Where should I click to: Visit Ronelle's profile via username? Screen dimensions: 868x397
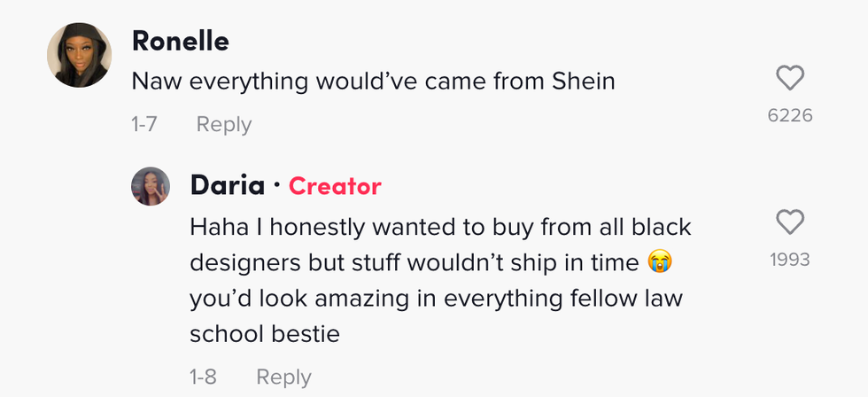pos(180,41)
